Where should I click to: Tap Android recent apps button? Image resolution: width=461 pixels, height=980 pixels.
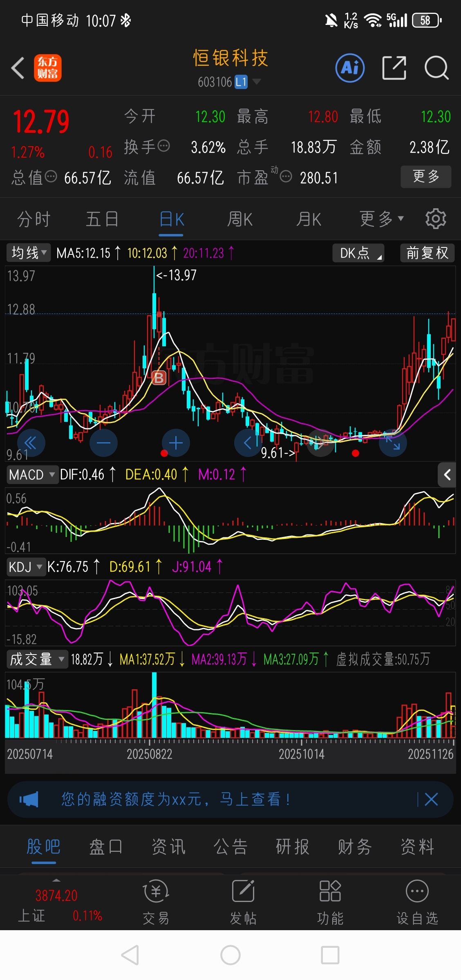coord(330,955)
